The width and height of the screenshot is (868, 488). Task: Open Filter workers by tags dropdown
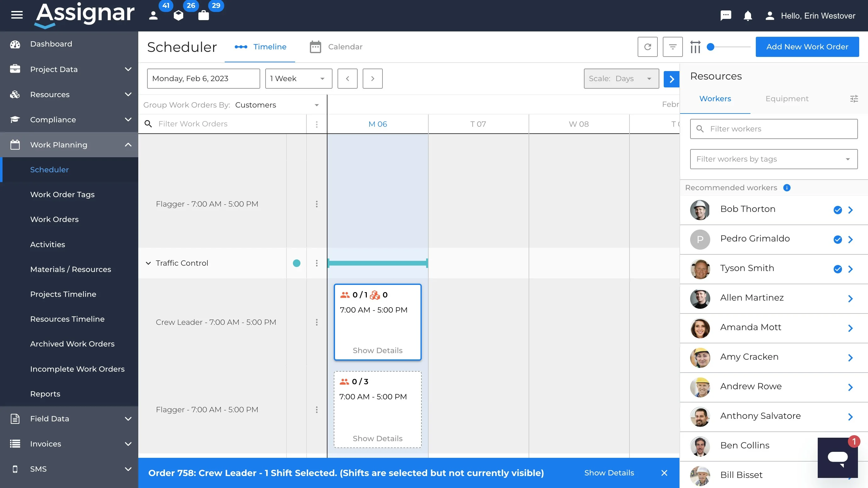coord(774,159)
